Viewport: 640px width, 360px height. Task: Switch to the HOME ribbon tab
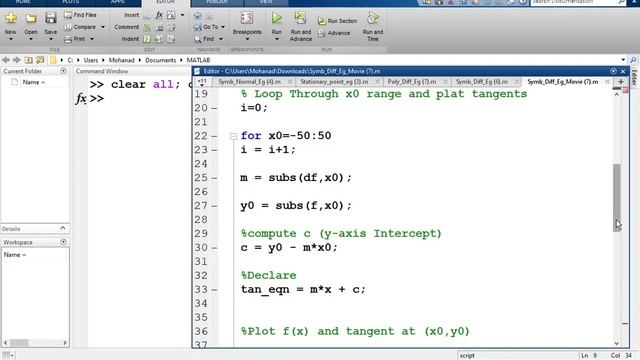(x=23, y=2)
